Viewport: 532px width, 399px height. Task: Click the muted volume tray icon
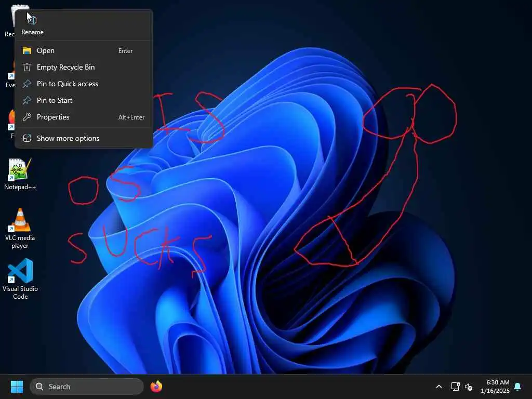pos(469,387)
